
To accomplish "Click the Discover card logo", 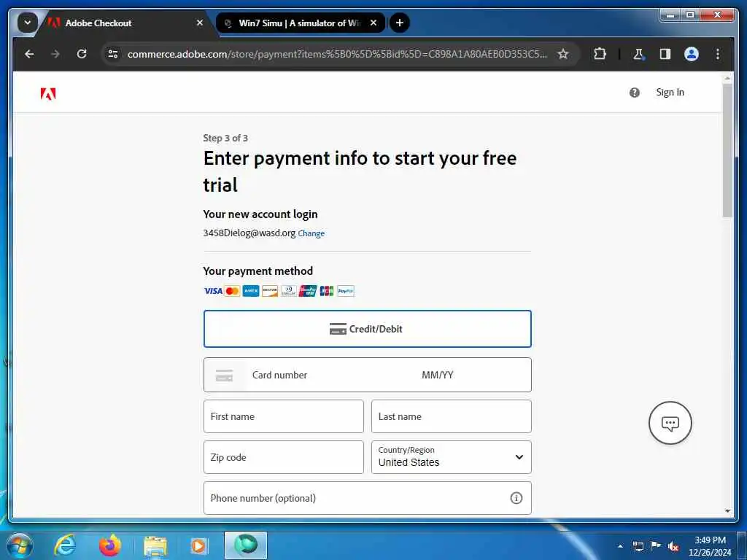I will click(270, 291).
